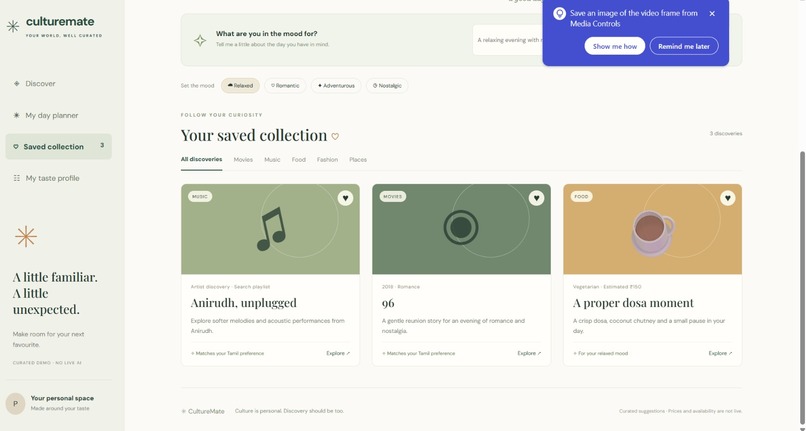Viewport: 806px width, 431px height.
Task: Click the CultureMate footer logo
Action: (203, 411)
